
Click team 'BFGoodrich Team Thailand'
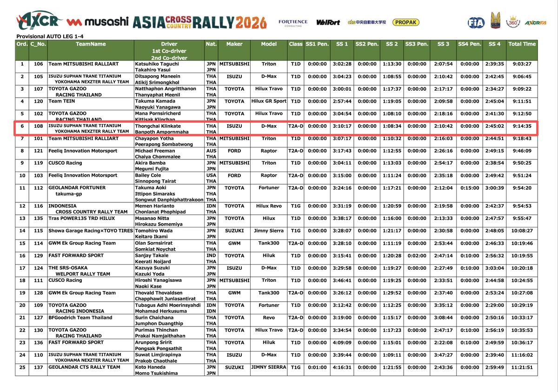(x=80, y=318)
